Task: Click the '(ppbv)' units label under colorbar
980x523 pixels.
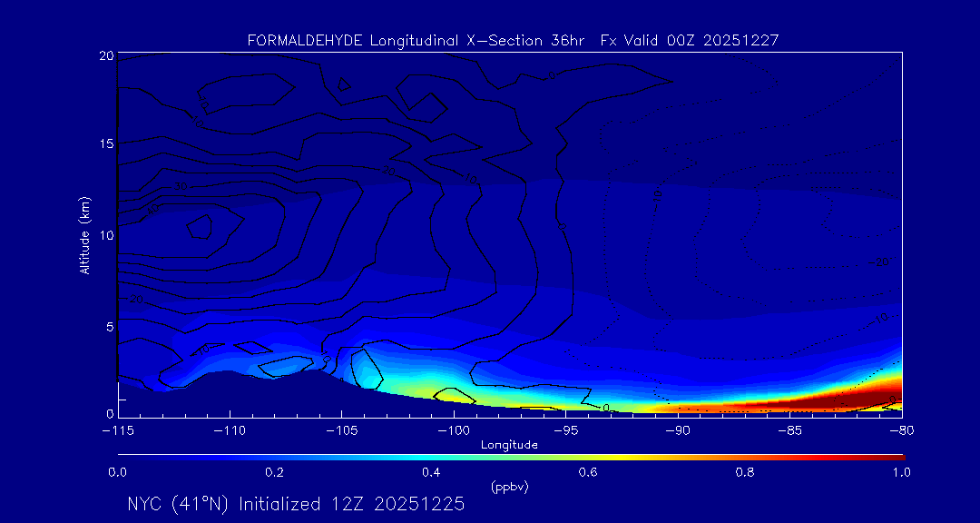Action: [x=509, y=488]
